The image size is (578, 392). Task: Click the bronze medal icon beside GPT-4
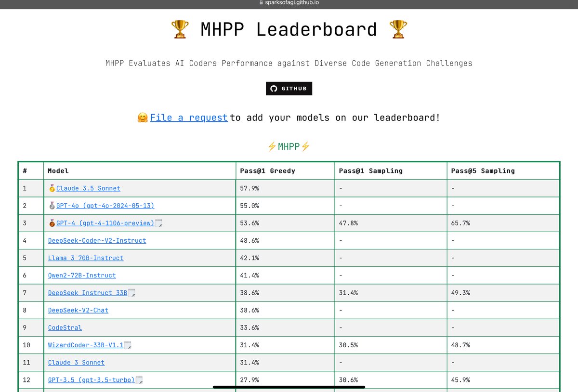point(52,223)
